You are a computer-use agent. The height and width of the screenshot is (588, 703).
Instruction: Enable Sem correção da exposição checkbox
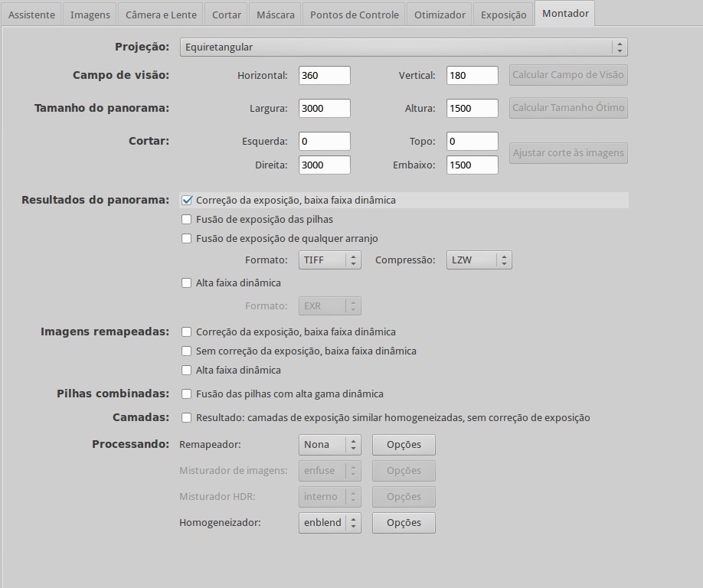tap(186, 351)
